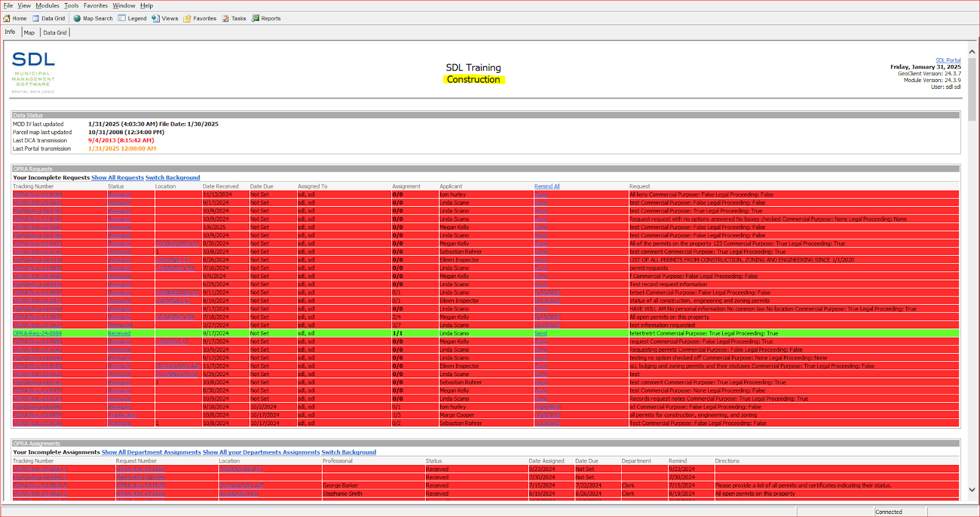The image size is (980, 517).
Task: Click Show All Department Assignments link
Action: coord(151,452)
